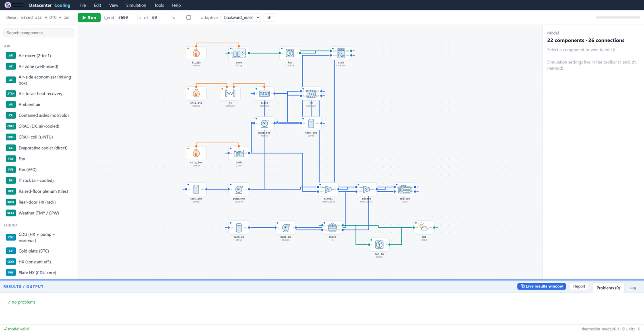
Task: Click the CRAH badge in the palette
Action: 11,137
